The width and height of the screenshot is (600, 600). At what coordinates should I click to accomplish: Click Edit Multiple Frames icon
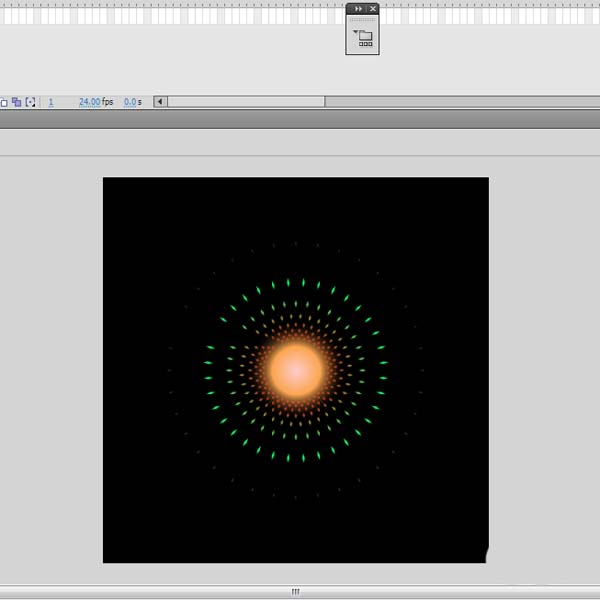tap(16, 102)
